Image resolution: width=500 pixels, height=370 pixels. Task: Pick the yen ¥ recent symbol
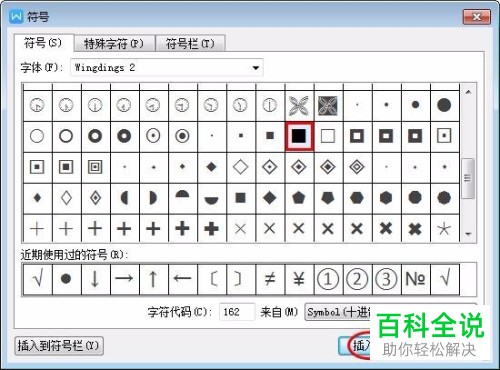coord(299,279)
